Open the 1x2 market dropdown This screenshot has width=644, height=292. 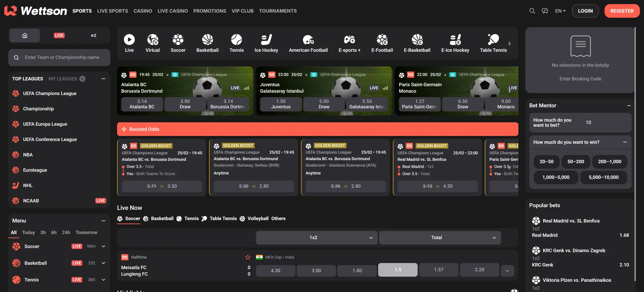tap(317, 237)
